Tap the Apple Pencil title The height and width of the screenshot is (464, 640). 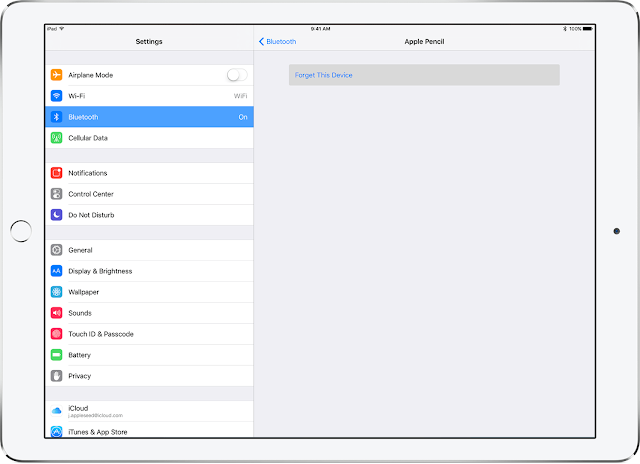click(424, 42)
